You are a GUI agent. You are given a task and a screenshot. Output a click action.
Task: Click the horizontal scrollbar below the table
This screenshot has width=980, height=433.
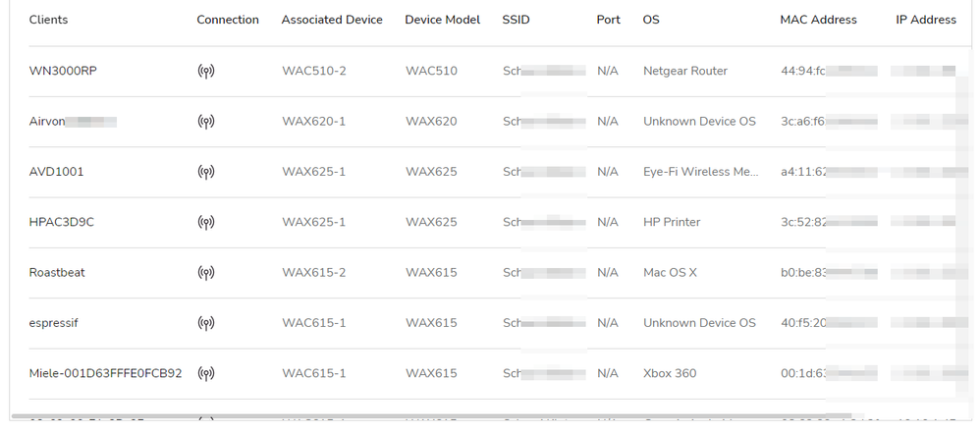[432, 416]
